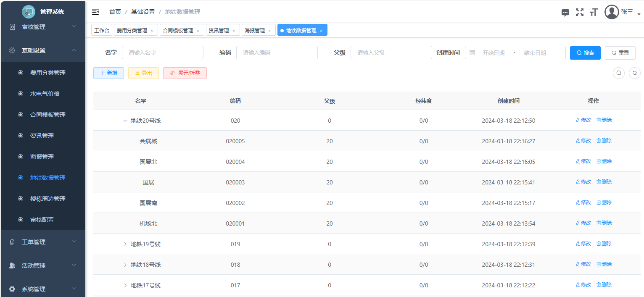Screen dimensions: 644x297
Task: Focus the 编码 input field
Action: tap(277, 53)
